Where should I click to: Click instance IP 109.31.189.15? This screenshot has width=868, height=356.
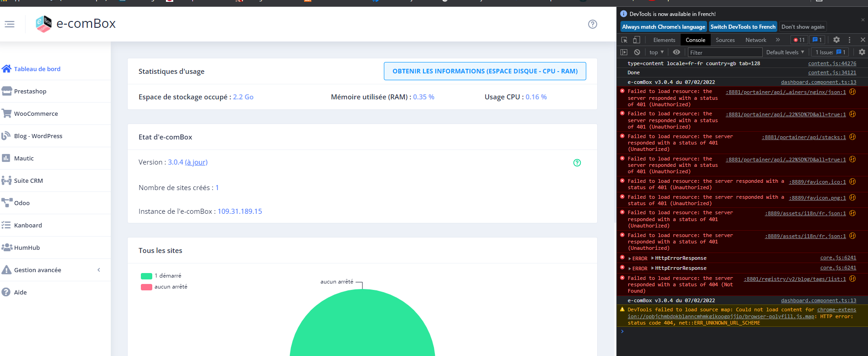[240, 212]
